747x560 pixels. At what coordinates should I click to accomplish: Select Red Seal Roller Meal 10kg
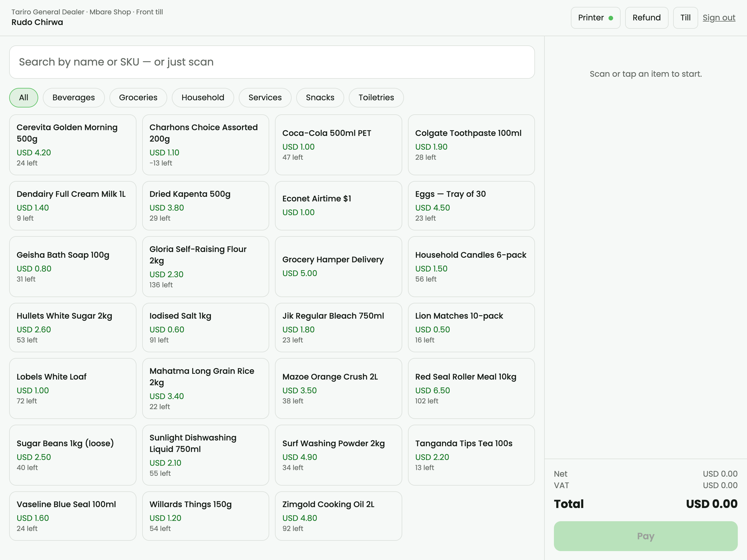(471, 388)
